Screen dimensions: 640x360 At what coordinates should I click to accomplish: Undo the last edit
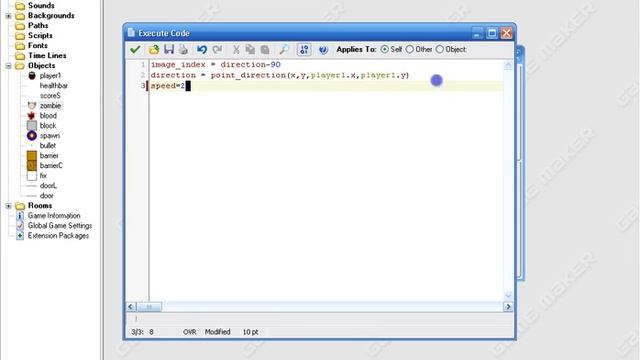pos(202,49)
